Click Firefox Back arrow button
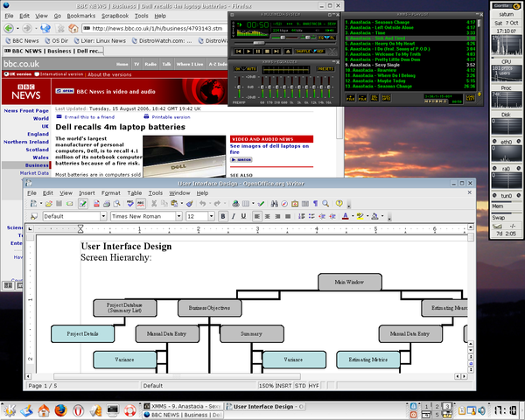The height and width of the screenshot is (420, 525). point(9,29)
